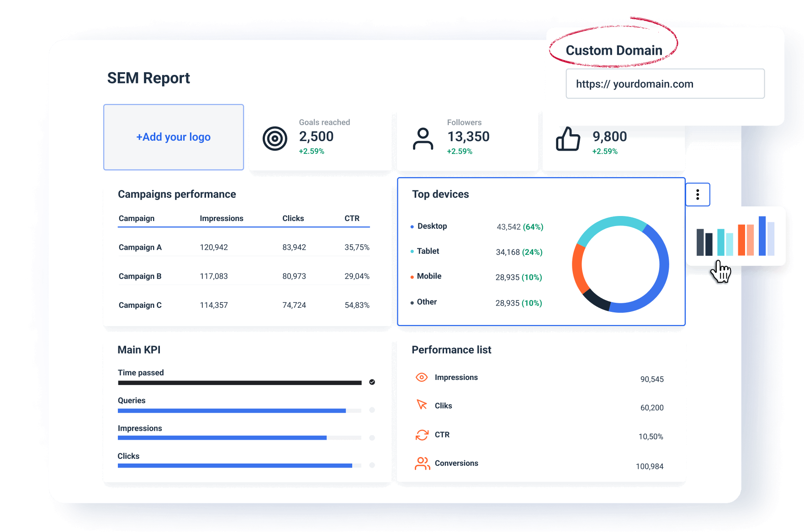Toggle the Time passed completion checkmark
804x532 pixels.
point(372,382)
